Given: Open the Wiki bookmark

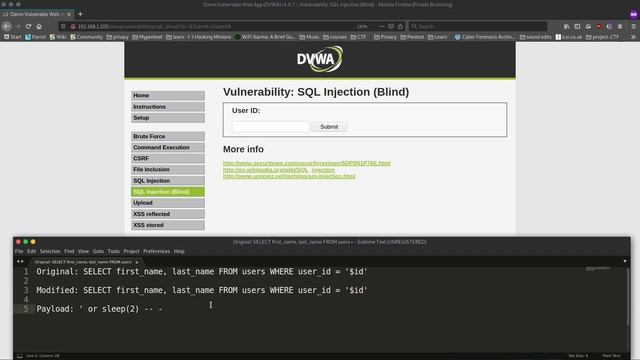Looking at the screenshot, I should point(58,37).
